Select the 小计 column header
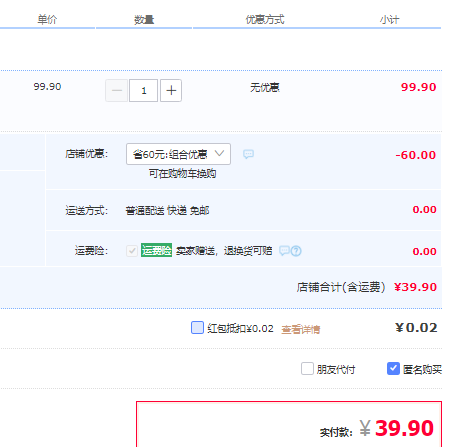Screen dimensions: 451x447 click(x=389, y=20)
